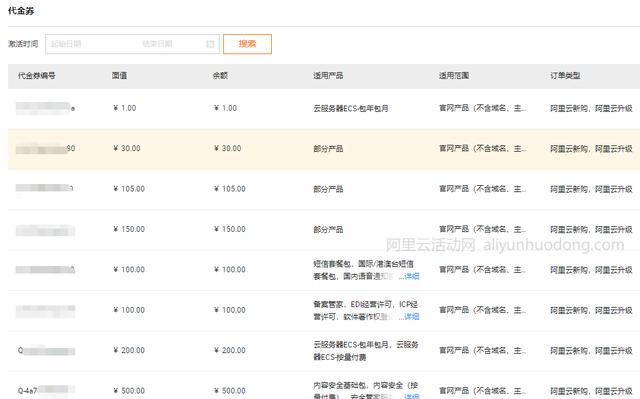640x399 pixels.
Task: Select balance ¥ 500.00 in 余额 column
Action: (229, 391)
